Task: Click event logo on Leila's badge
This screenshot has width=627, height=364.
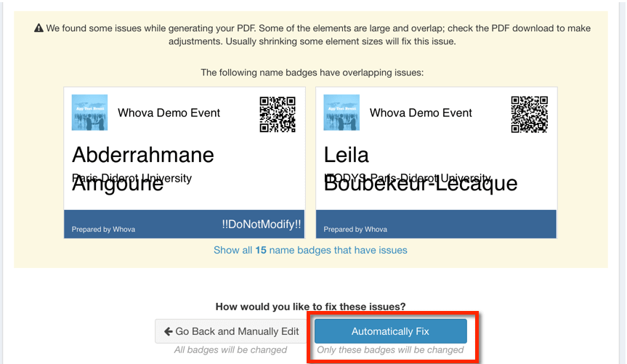Action: pos(341,113)
